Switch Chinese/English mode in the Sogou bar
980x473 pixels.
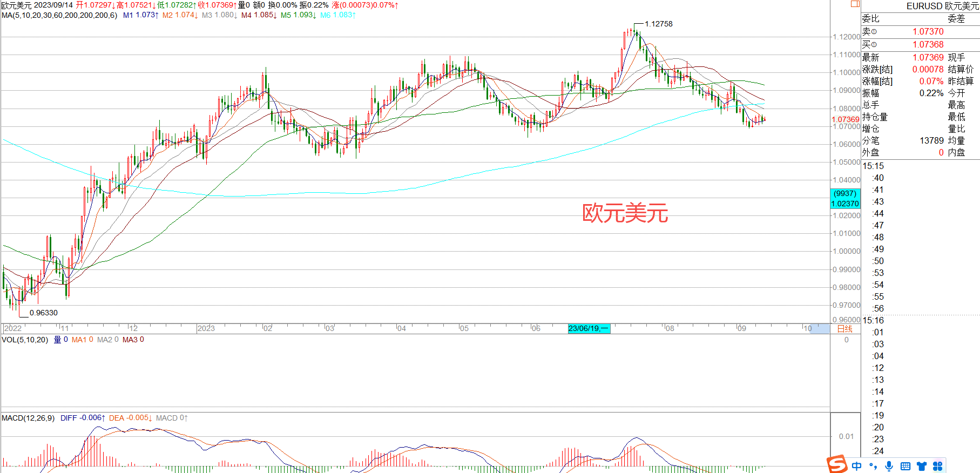coord(857,466)
